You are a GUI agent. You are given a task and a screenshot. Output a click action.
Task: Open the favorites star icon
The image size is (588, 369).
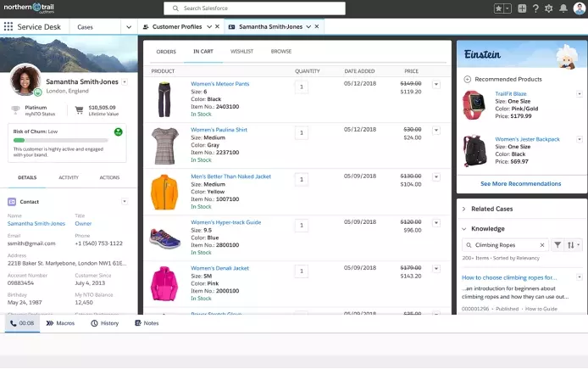tap(498, 8)
